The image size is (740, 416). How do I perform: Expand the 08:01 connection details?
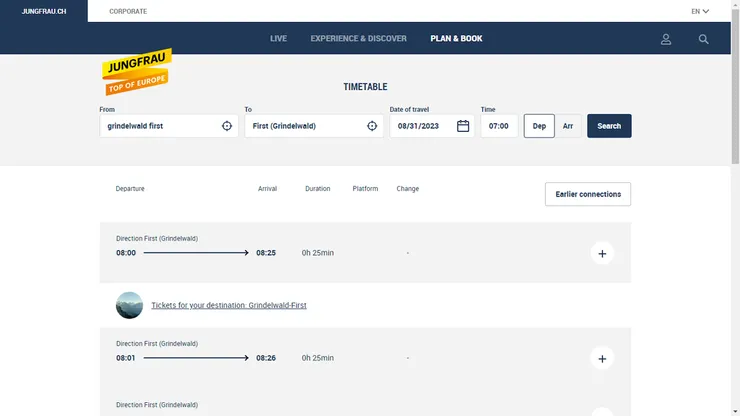point(602,359)
